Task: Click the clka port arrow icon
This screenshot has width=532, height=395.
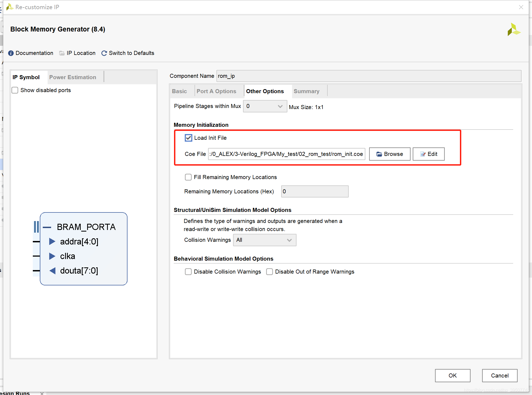Action: 52,256
